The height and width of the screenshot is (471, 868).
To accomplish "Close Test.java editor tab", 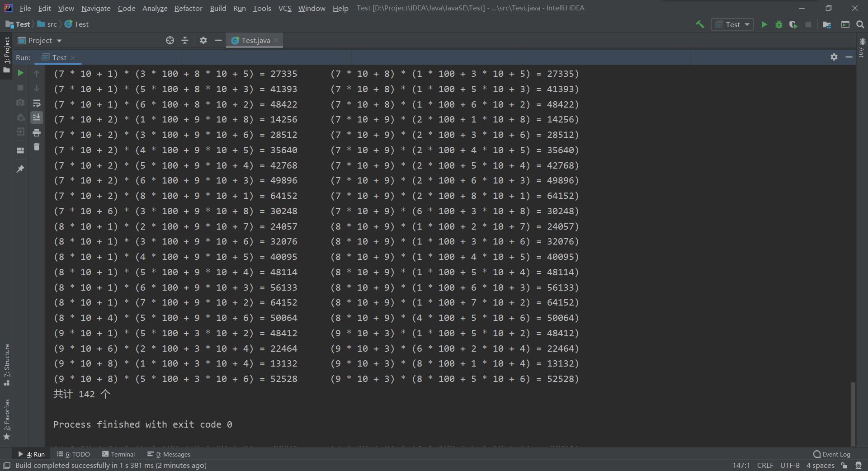I will click(x=276, y=40).
